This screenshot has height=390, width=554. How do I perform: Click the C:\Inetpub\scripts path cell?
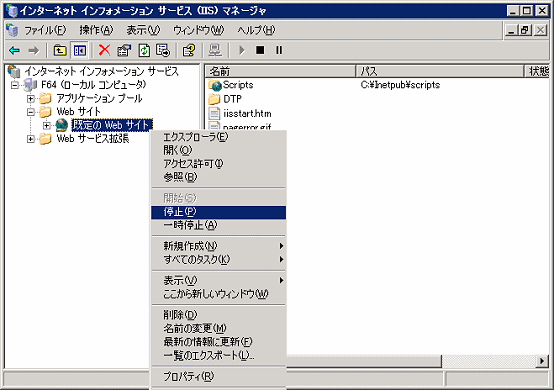(x=400, y=85)
